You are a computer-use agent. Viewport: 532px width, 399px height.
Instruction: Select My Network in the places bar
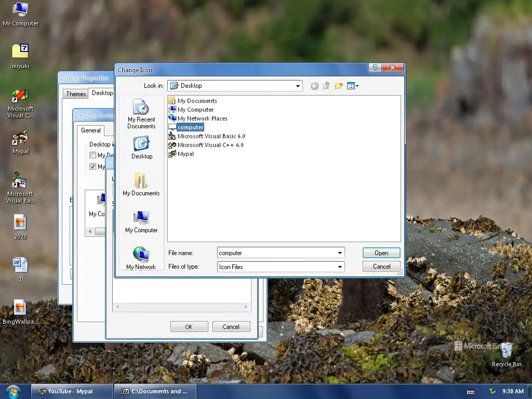(141, 258)
